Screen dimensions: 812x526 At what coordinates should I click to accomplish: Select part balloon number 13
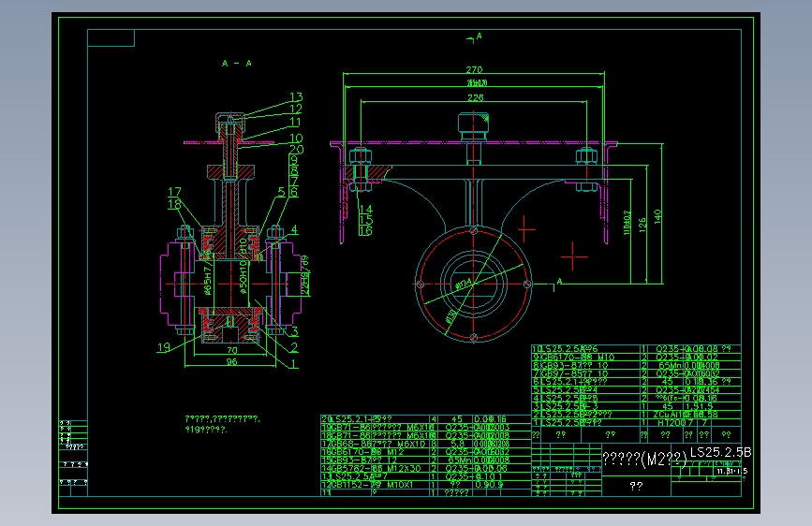point(296,96)
